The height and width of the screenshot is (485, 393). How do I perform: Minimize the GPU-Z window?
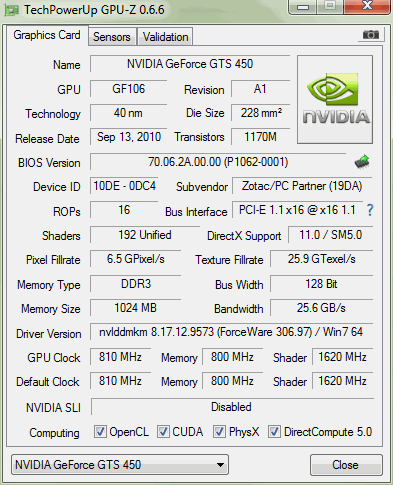coord(303,7)
